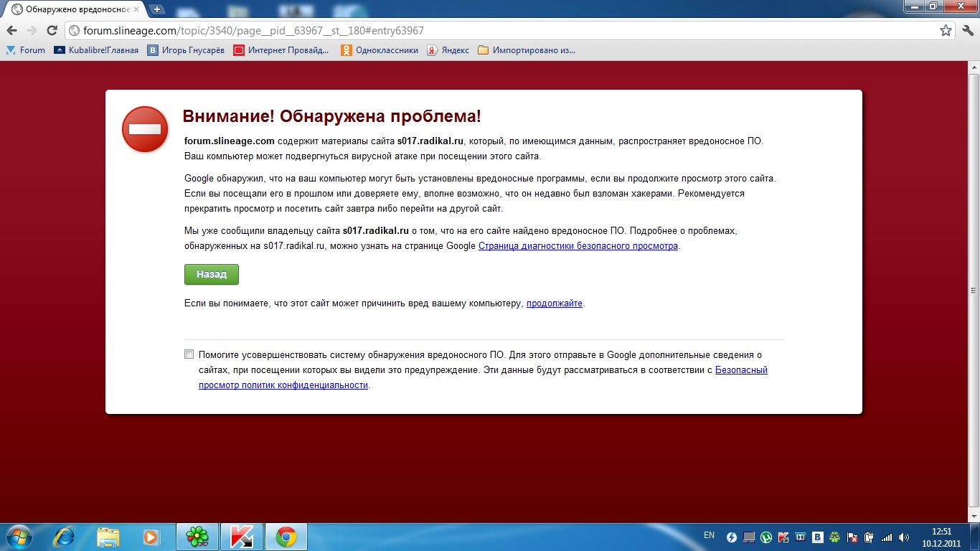Switch to Chrome in the taskbar
This screenshot has width=980, height=551.
coord(286,537)
